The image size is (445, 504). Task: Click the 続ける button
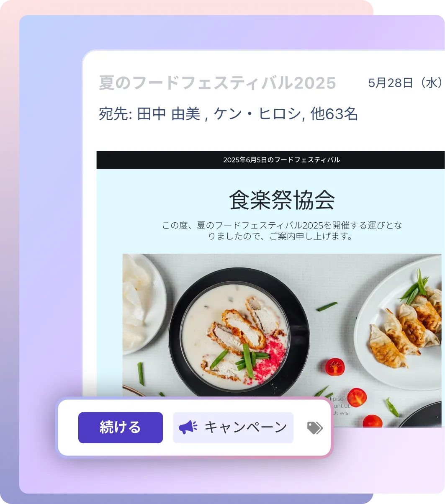121,427
